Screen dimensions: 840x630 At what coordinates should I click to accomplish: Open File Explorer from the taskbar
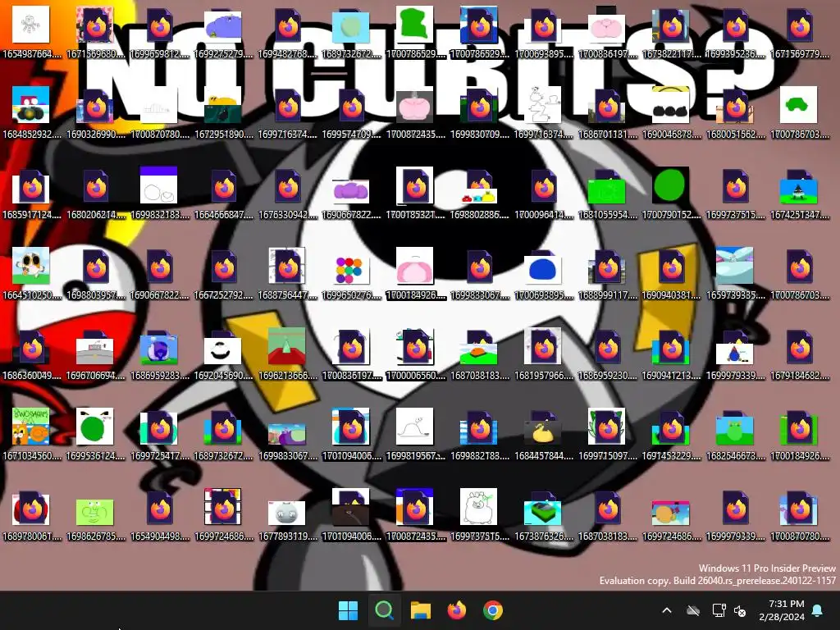click(x=421, y=610)
